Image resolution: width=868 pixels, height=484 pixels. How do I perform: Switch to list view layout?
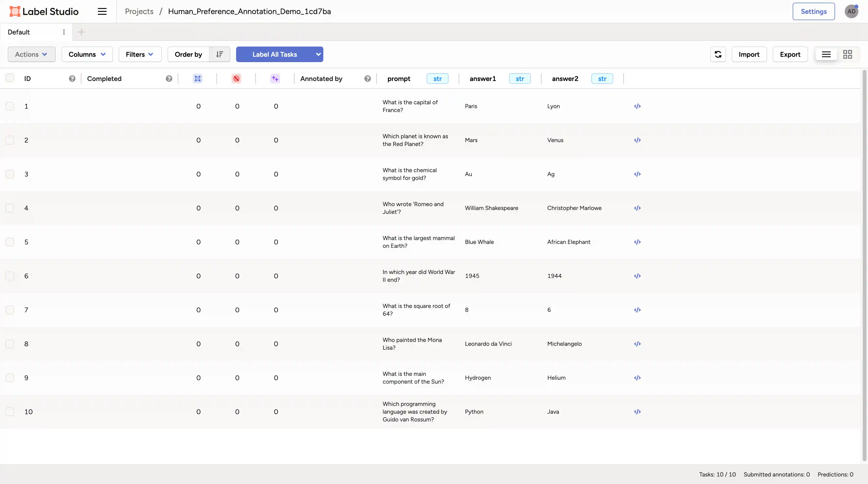click(826, 54)
